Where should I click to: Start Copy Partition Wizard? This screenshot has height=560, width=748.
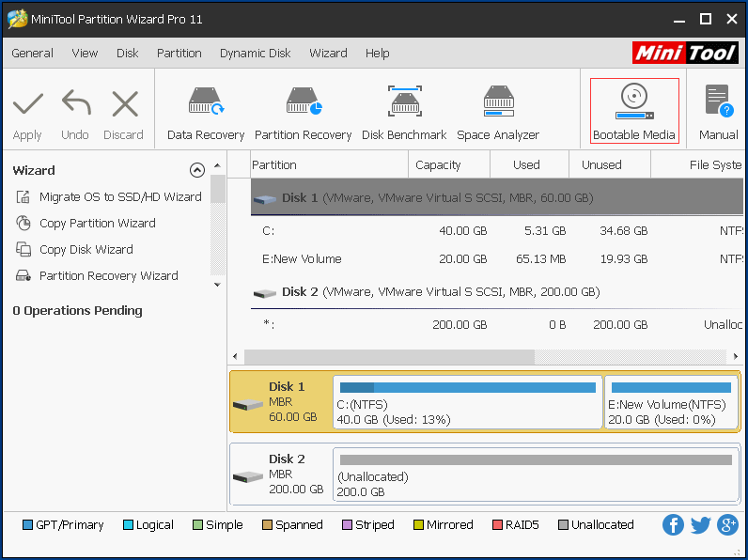(98, 223)
